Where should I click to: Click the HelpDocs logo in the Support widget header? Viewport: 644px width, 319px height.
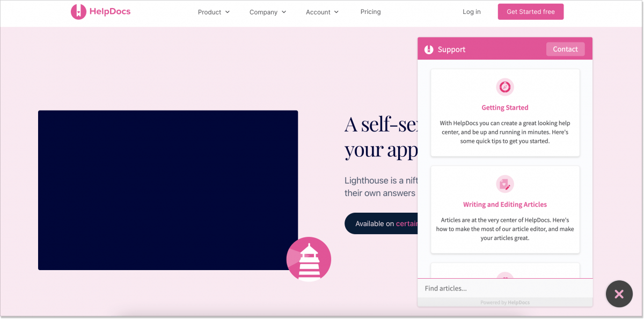(428, 49)
